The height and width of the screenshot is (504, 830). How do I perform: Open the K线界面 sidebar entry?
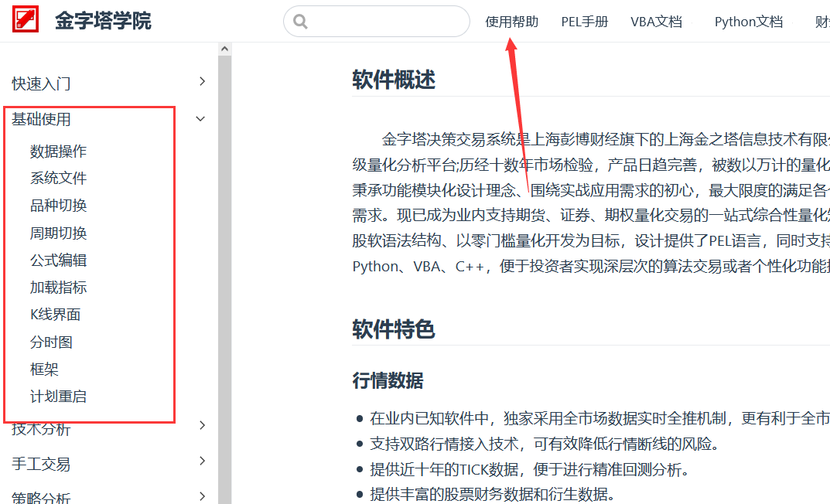(55, 315)
